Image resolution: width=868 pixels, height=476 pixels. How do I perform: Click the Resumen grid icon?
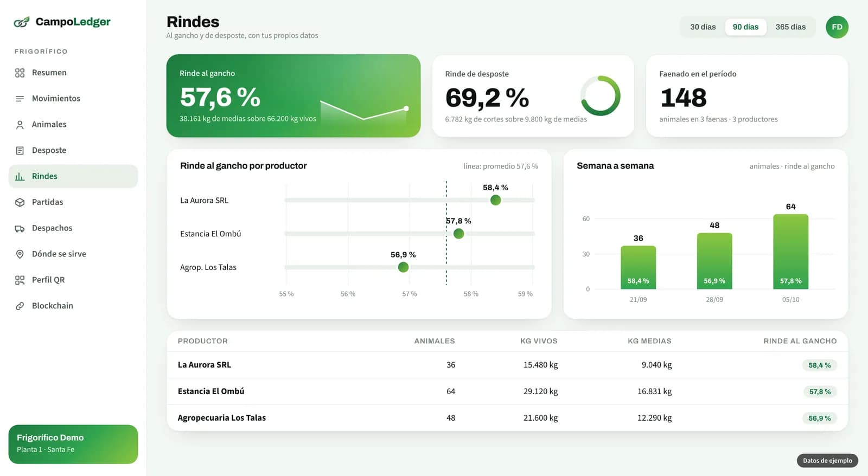click(20, 73)
